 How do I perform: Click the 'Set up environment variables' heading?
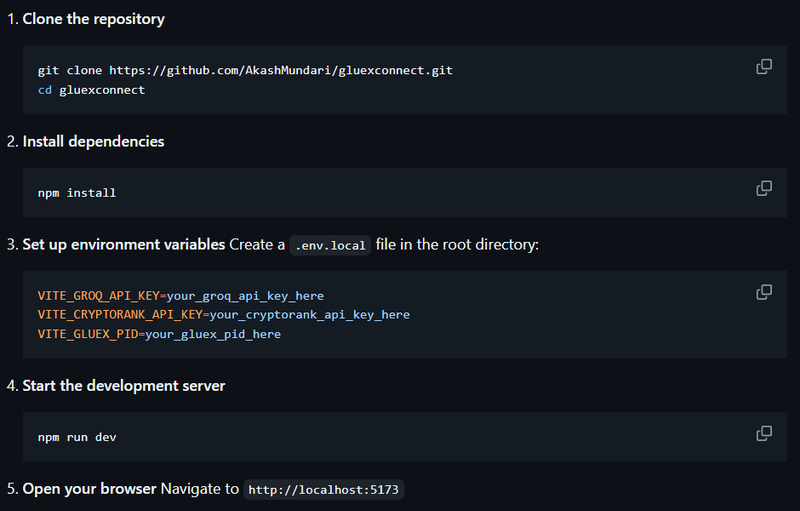[x=123, y=244]
